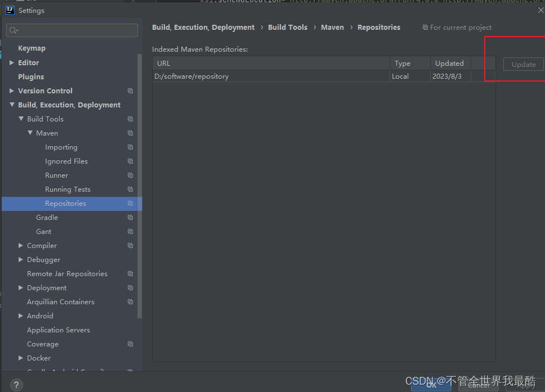Click the settings tree scrollbar
The height and width of the screenshot is (392, 545).
pos(140,186)
